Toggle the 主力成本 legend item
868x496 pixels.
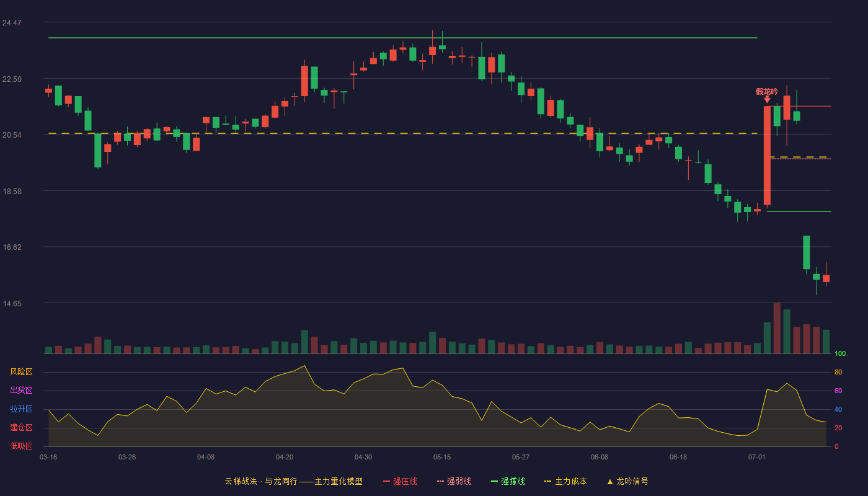(565, 481)
